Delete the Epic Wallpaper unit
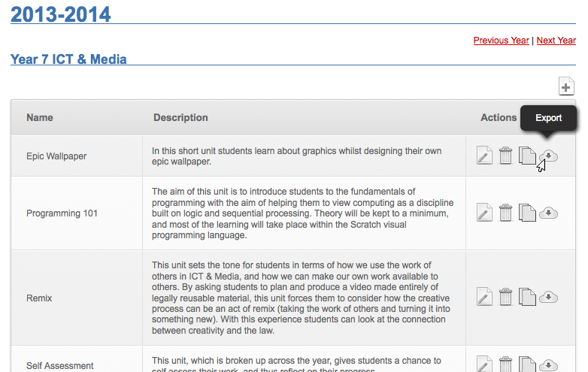 [x=506, y=156]
